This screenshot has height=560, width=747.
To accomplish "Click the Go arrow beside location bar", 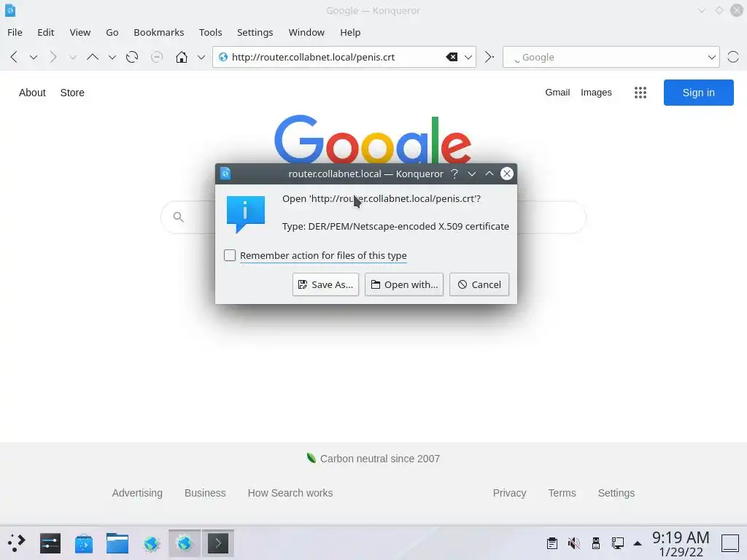I will [489, 57].
